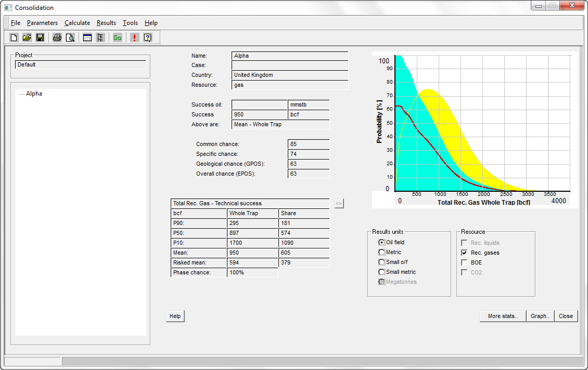
Task: Click the expand arrow beside the results table
Action: (x=339, y=203)
